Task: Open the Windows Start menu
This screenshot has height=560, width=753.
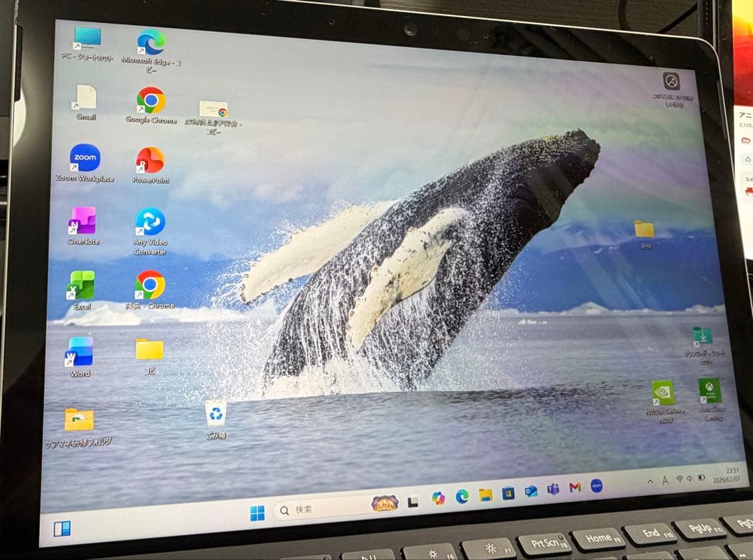Action: [257, 513]
